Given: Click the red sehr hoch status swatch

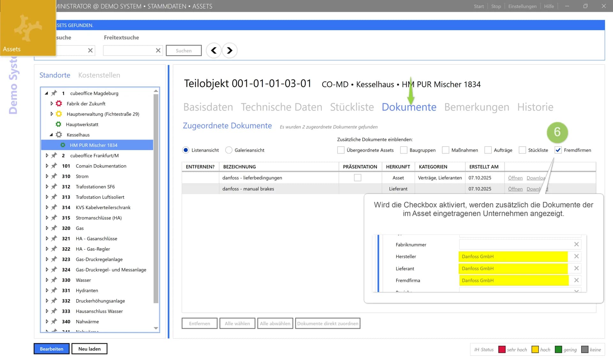Looking at the screenshot, I should pos(502,349).
